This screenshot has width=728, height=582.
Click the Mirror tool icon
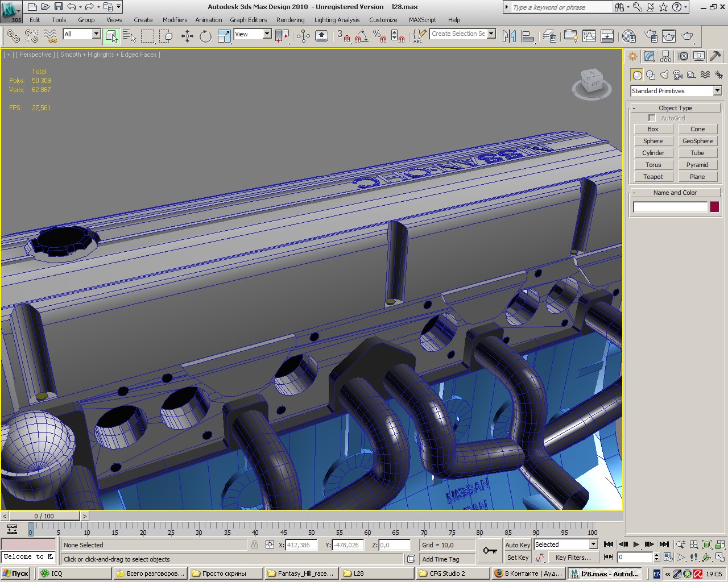point(510,36)
